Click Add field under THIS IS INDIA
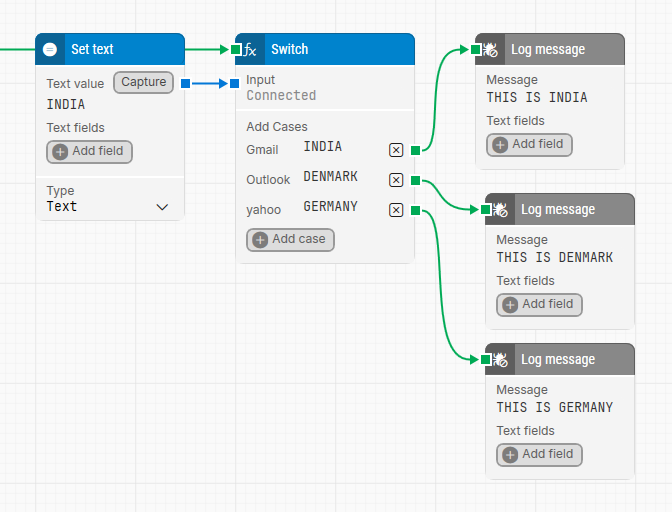This screenshot has width=672, height=512. click(529, 145)
